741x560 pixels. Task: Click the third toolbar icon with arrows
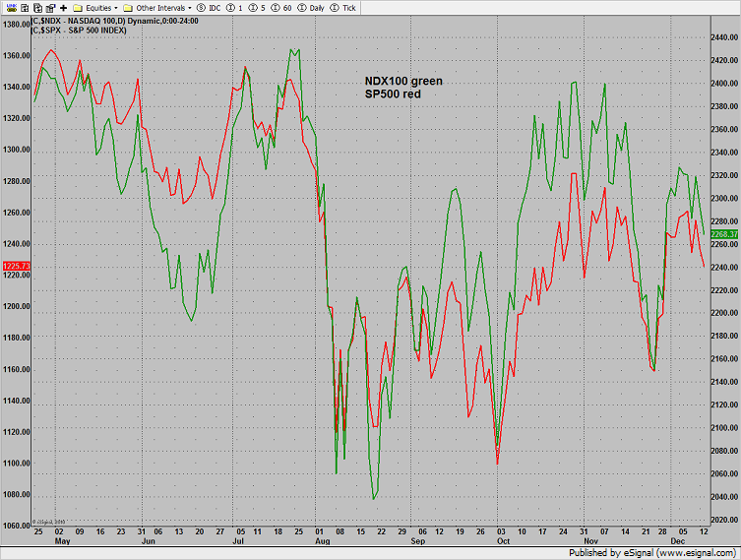click(37, 8)
